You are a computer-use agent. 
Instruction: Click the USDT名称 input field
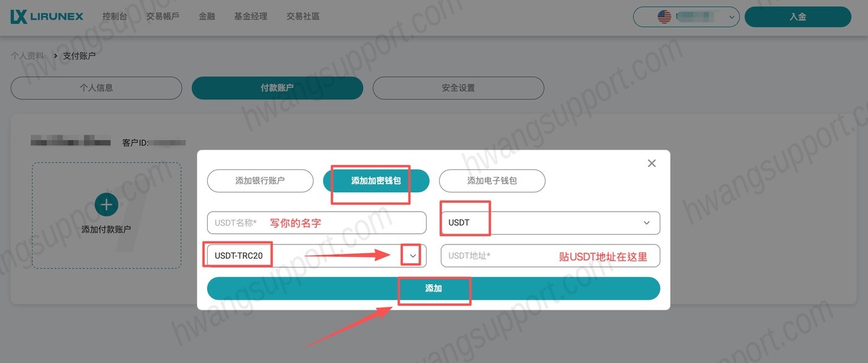[x=317, y=223]
